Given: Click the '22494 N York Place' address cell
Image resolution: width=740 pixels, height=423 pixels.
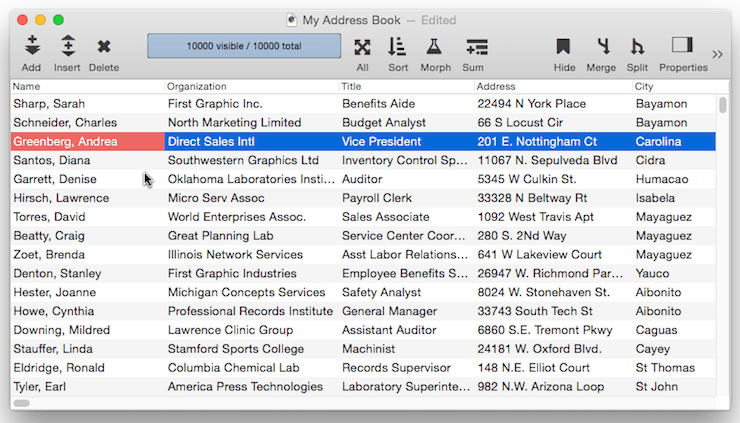Looking at the screenshot, I should click(x=553, y=104).
